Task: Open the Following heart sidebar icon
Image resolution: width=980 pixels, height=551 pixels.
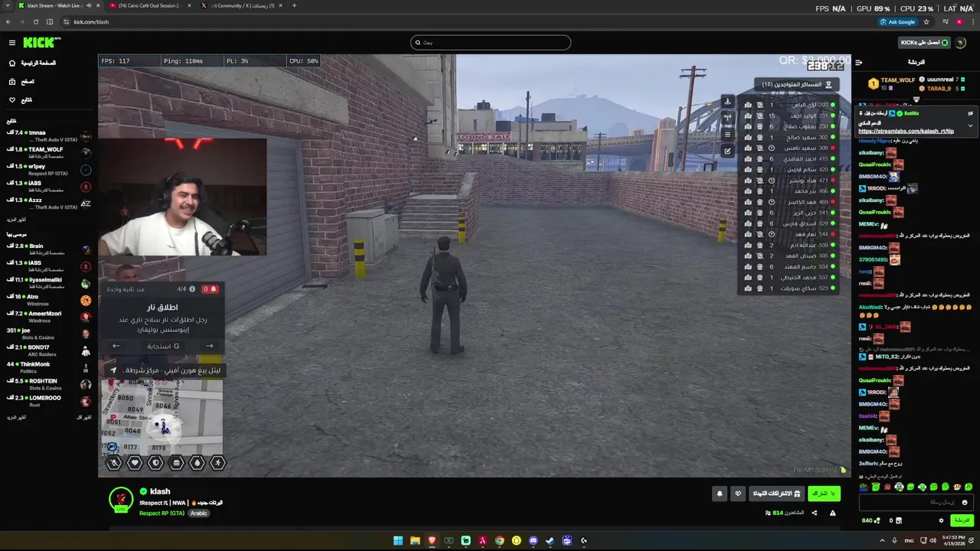Action: pos(12,99)
